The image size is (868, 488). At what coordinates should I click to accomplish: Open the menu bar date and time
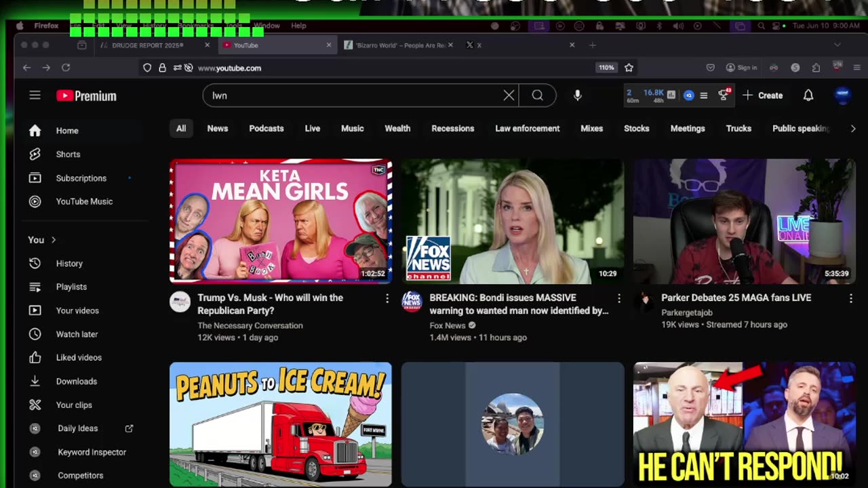tap(826, 26)
